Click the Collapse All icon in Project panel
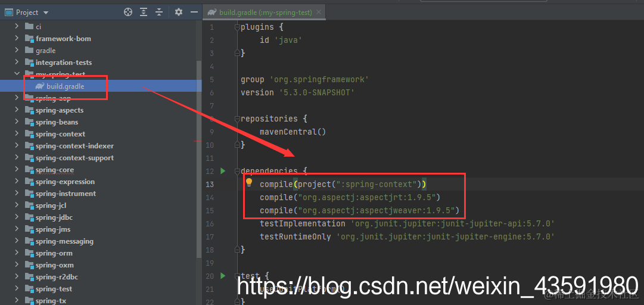Image resolution: width=644 pixels, height=305 pixels. 159,13
